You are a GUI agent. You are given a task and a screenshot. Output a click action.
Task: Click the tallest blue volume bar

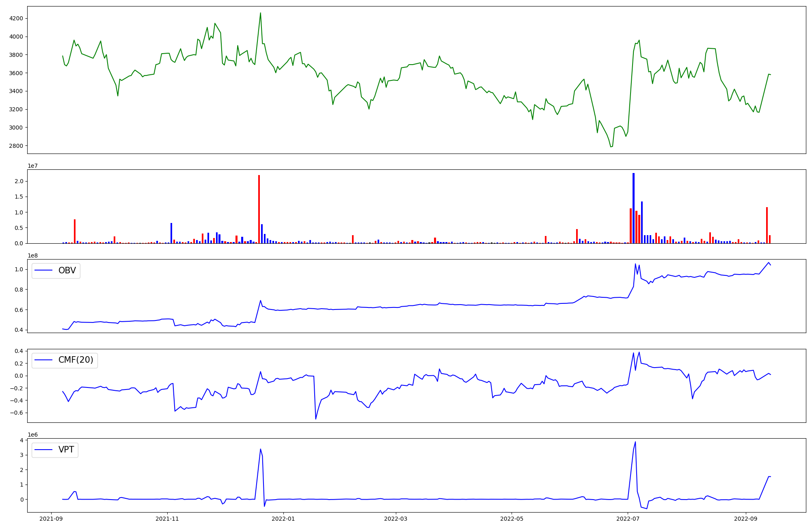[x=633, y=208]
